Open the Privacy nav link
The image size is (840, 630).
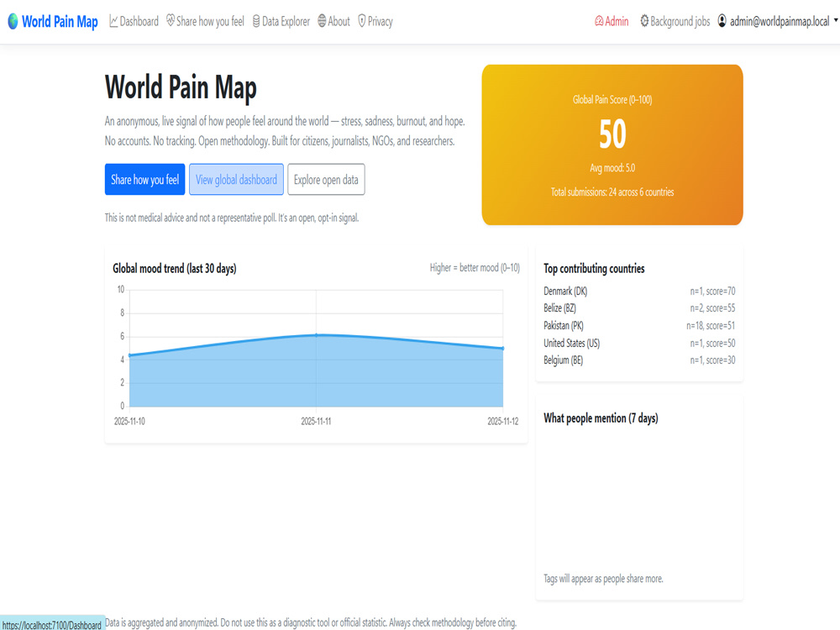pyautogui.click(x=375, y=22)
